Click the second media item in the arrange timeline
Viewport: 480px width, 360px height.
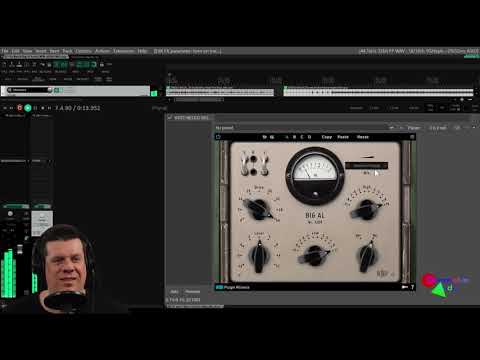(378, 91)
